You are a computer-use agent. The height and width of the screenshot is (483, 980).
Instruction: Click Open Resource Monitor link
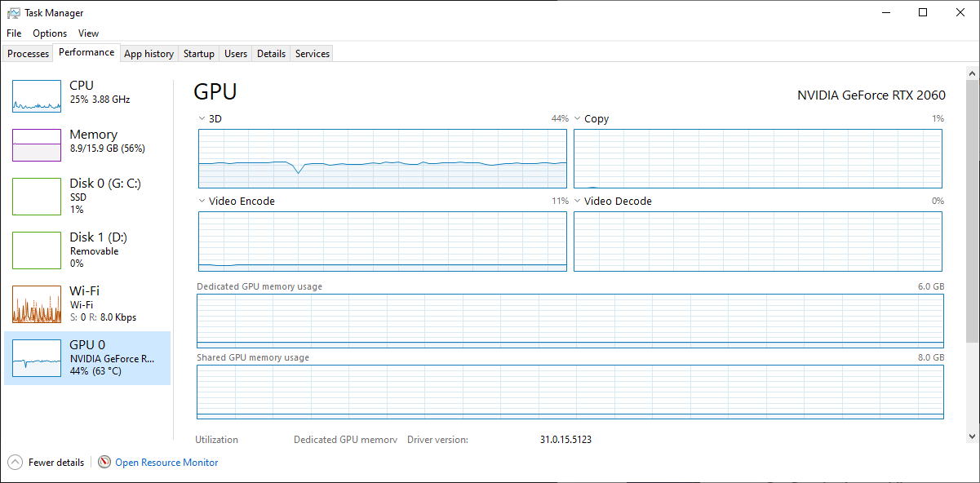pos(166,463)
